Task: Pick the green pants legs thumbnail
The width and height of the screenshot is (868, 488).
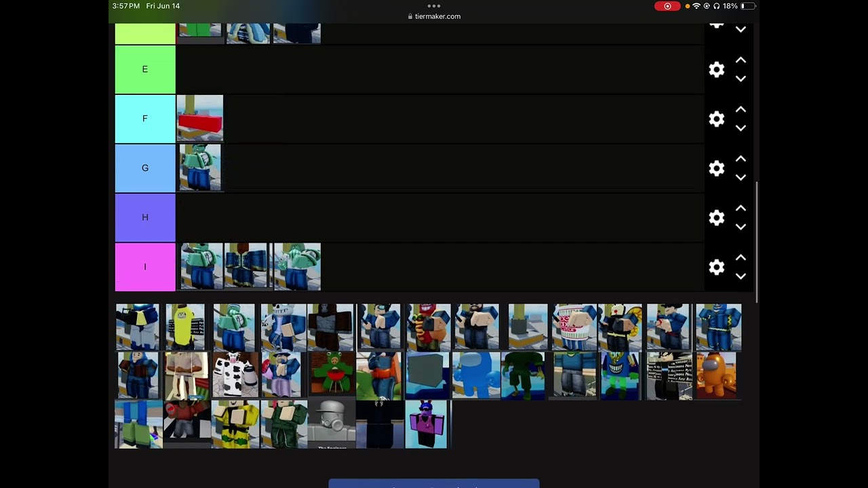Action: [x=138, y=424]
